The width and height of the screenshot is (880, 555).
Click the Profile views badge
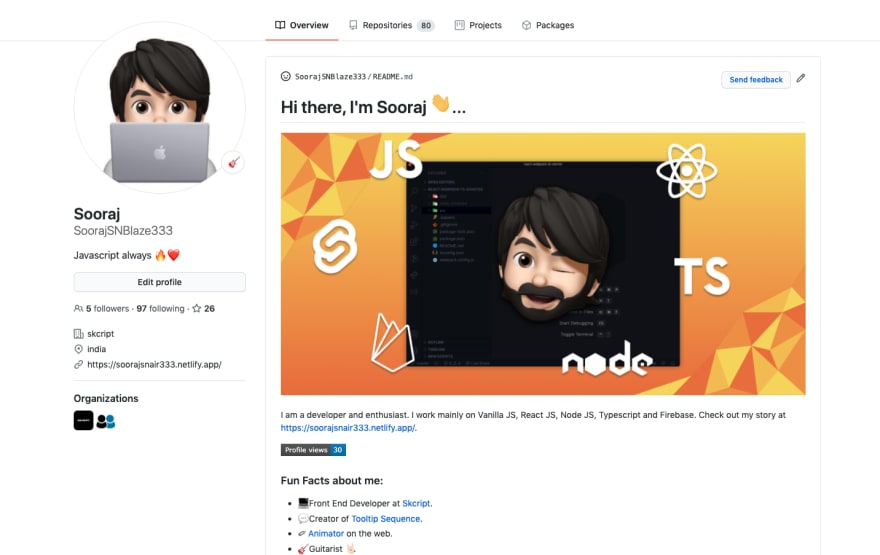(x=313, y=450)
